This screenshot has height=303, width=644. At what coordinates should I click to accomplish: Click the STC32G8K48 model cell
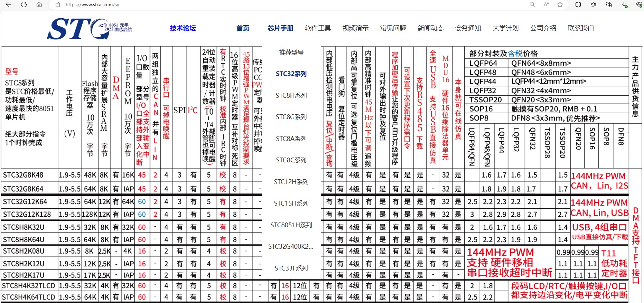pyautogui.click(x=23, y=175)
